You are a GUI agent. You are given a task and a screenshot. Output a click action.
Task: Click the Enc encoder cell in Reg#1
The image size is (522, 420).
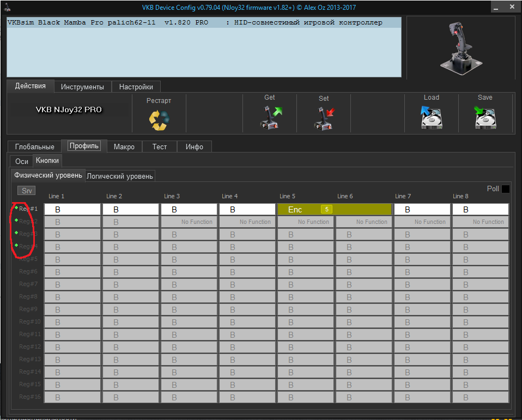point(335,209)
